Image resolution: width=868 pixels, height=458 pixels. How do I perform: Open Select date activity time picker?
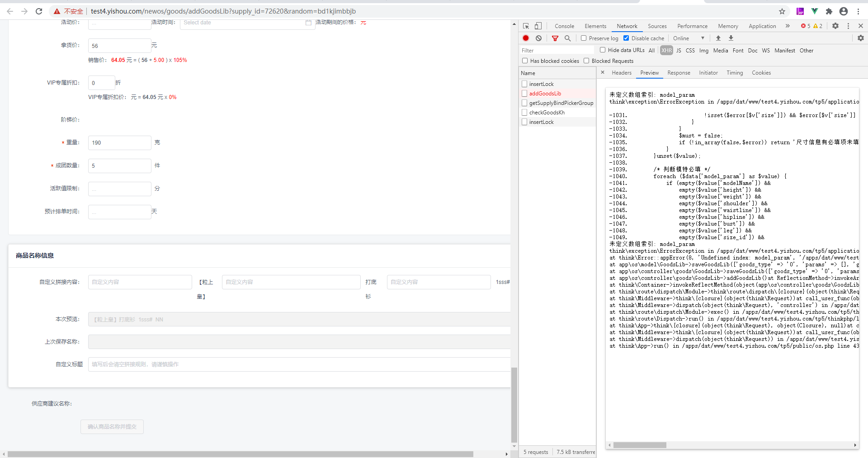point(248,23)
